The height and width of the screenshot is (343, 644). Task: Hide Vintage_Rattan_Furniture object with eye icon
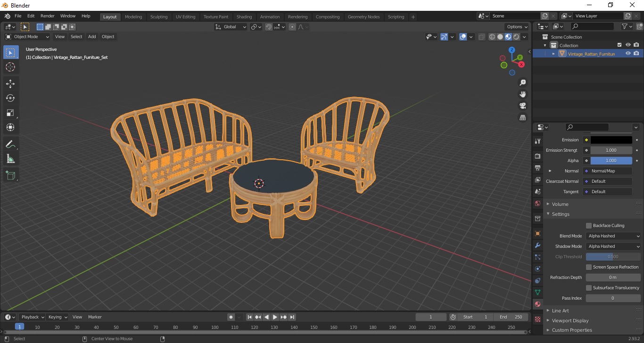(x=628, y=54)
